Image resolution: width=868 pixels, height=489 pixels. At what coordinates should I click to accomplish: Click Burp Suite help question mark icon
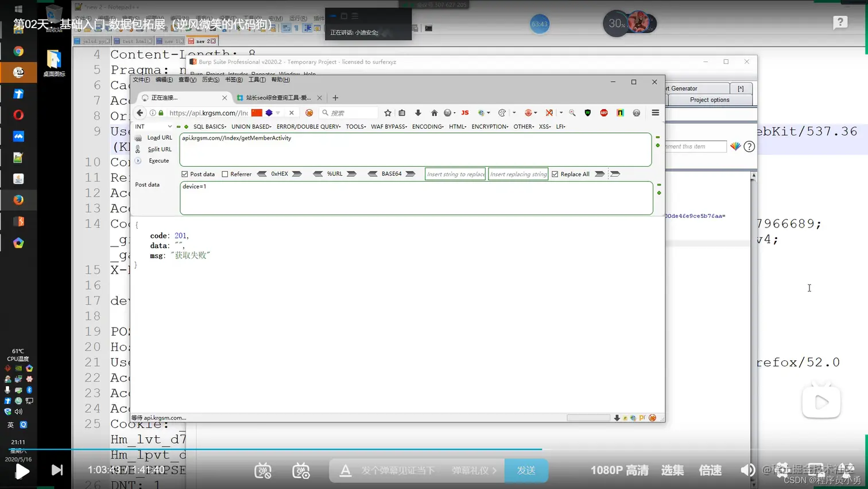pyautogui.click(x=749, y=147)
